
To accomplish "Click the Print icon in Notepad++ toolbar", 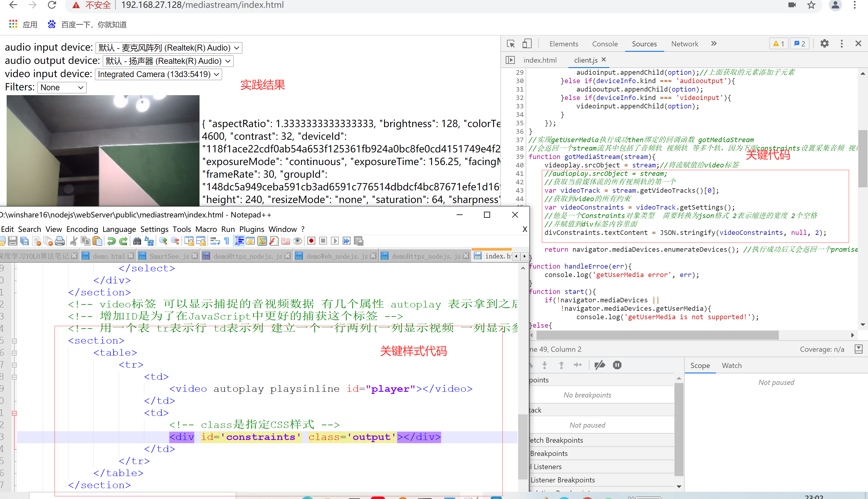I will click(x=60, y=241).
